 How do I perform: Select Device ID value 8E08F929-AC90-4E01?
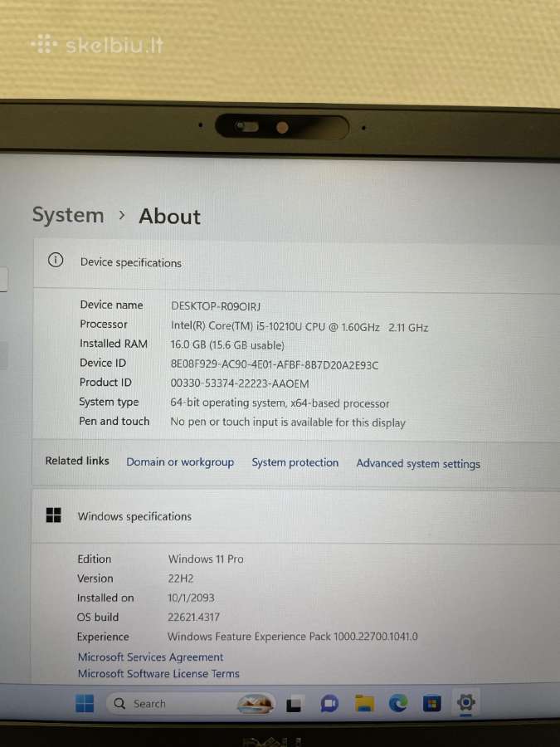point(275,364)
